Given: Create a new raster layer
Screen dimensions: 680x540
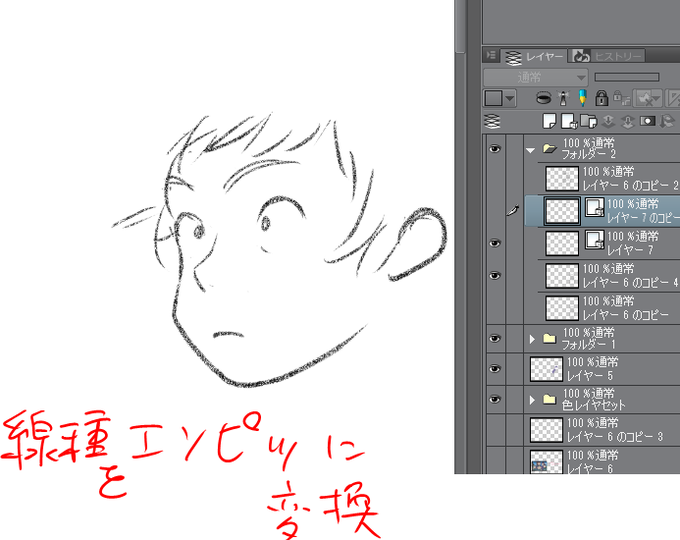Looking at the screenshot, I should [x=549, y=121].
